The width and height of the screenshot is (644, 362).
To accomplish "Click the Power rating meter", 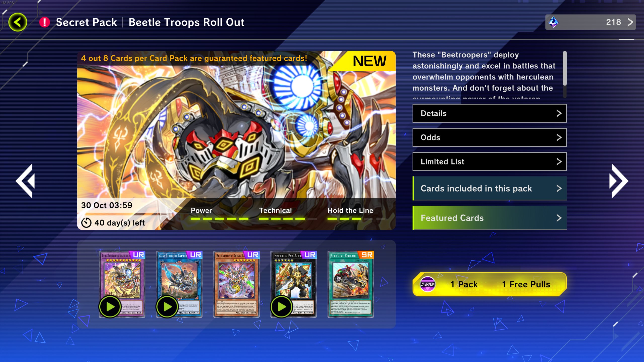I will 219,214.
